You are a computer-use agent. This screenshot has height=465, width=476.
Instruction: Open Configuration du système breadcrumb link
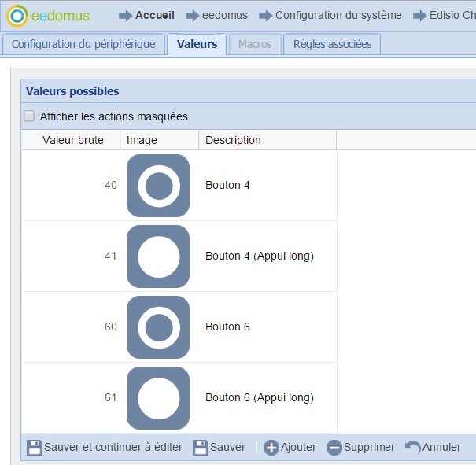pos(338,15)
